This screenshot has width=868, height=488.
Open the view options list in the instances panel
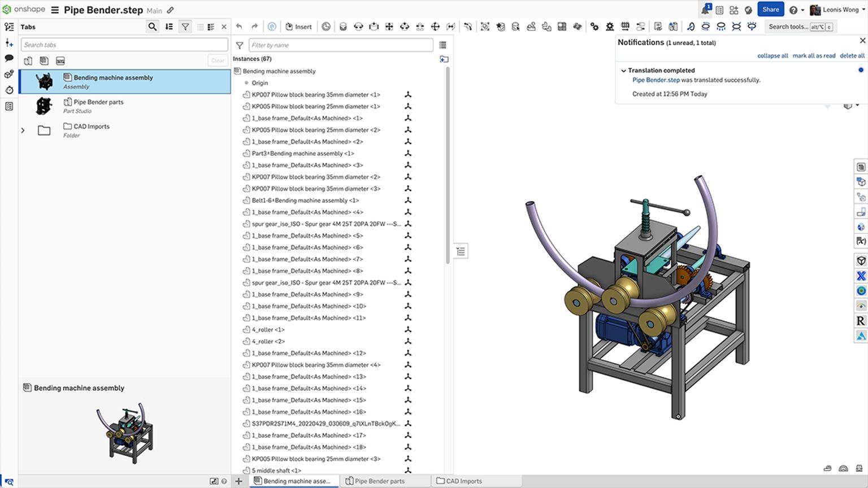click(x=441, y=45)
